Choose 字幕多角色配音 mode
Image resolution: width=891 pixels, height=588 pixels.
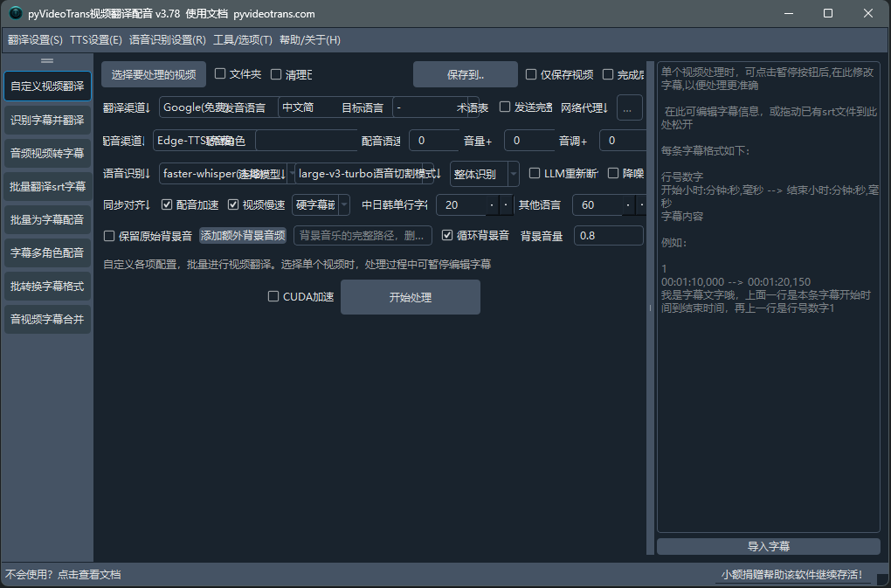coord(47,252)
